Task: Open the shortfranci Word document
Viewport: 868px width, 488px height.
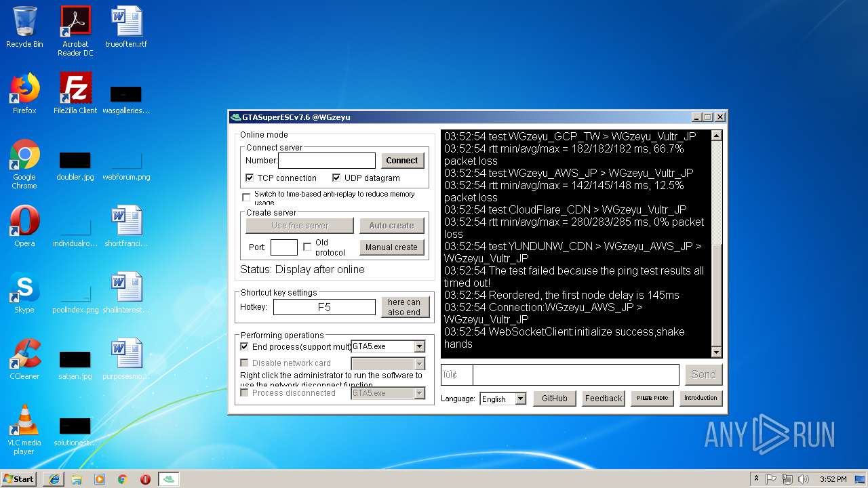Action: [x=126, y=226]
